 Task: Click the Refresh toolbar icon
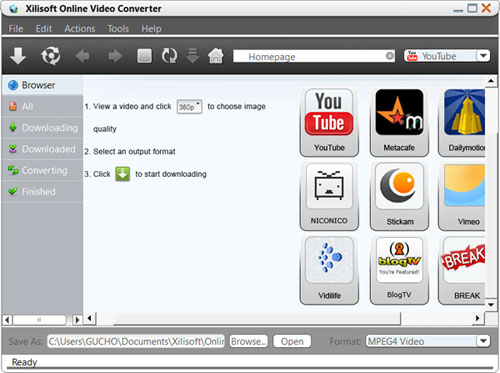point(169,56)
